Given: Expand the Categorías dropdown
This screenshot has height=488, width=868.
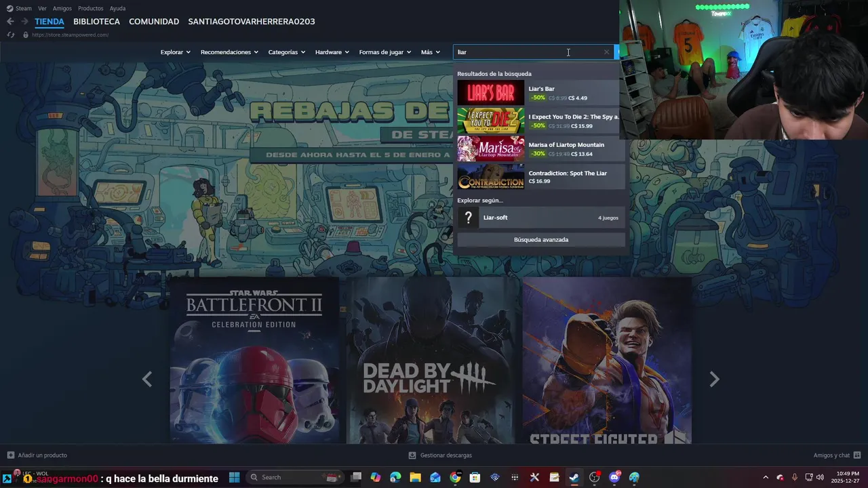Looking at the screenshot, I should pyautogui.click(x=287, y=52).
